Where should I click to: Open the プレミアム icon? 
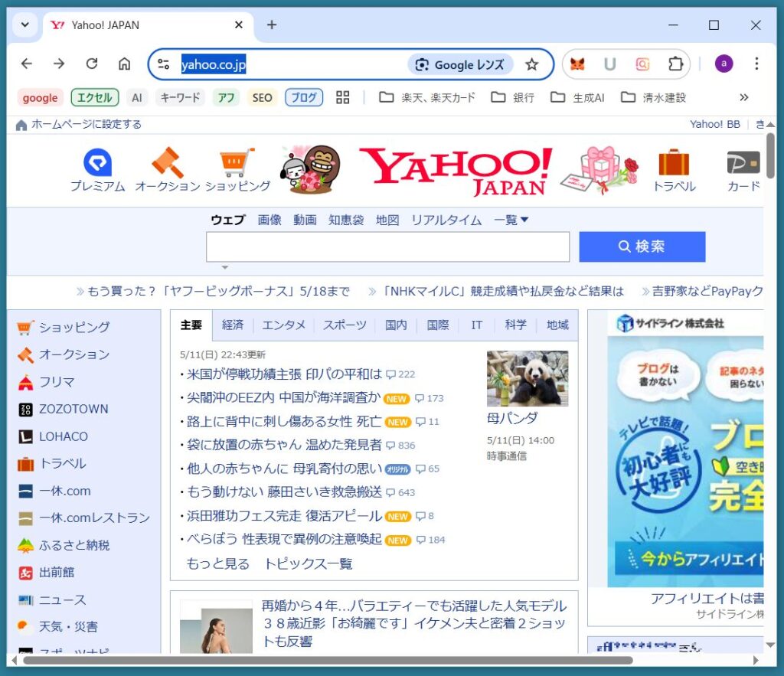click(x=97, y=170)
